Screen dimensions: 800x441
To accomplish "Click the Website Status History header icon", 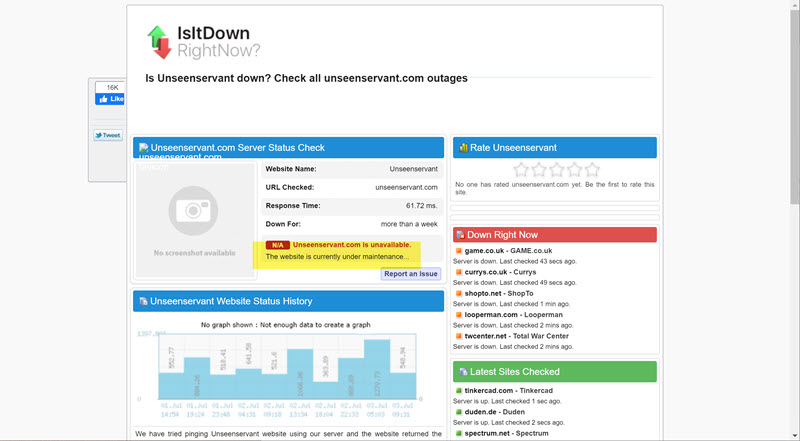I will 143,301.
